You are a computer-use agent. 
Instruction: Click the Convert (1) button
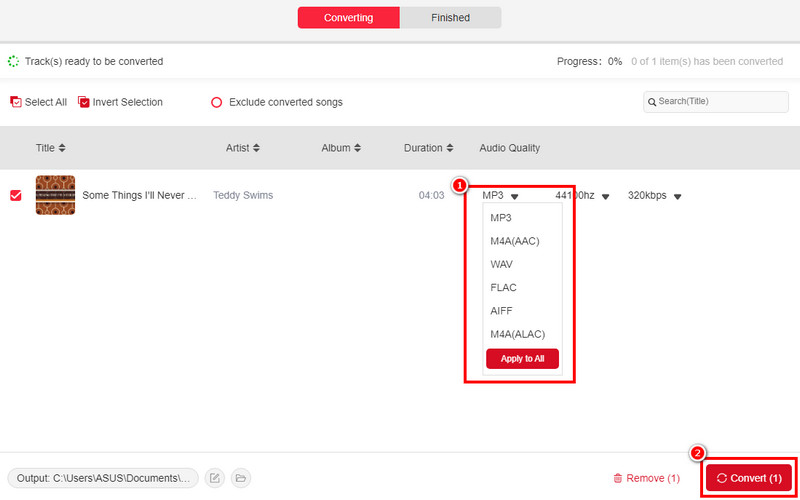click(x=749, y=479)
